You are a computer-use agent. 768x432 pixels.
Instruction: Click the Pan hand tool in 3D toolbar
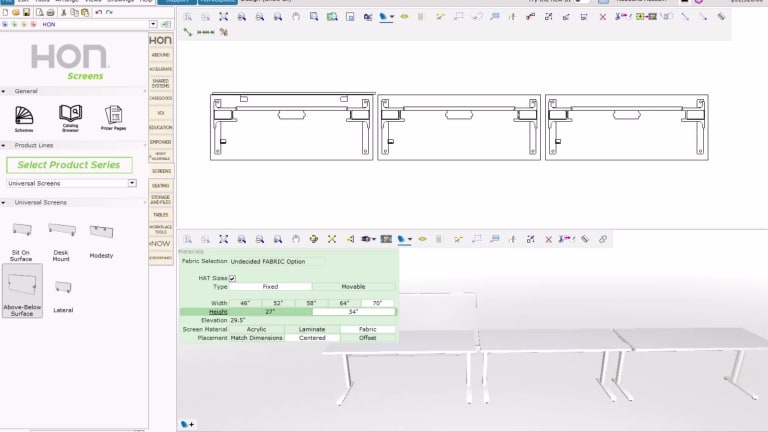pyautogui.click(x=296, y=239)
